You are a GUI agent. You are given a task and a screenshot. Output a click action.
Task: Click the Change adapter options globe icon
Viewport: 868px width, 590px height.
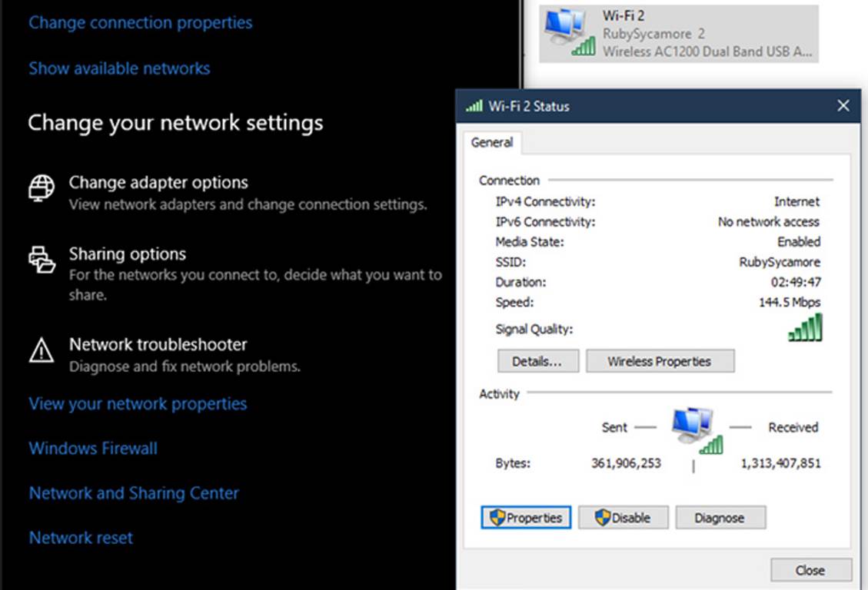click(42, 188)
